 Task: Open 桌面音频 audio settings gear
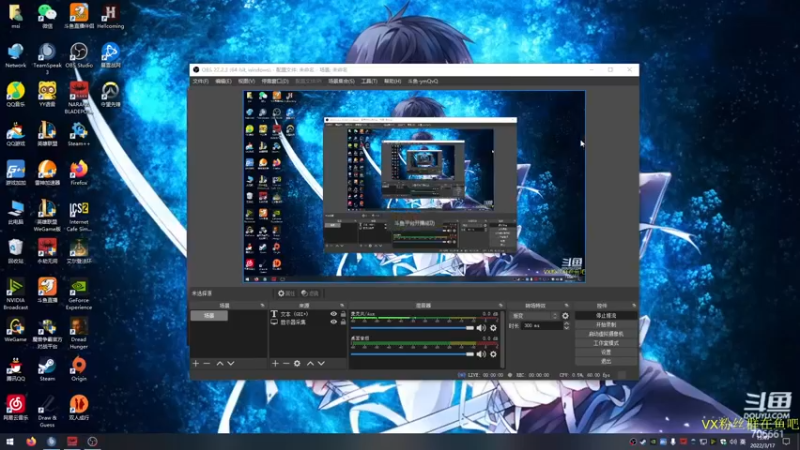pos(493,354)
